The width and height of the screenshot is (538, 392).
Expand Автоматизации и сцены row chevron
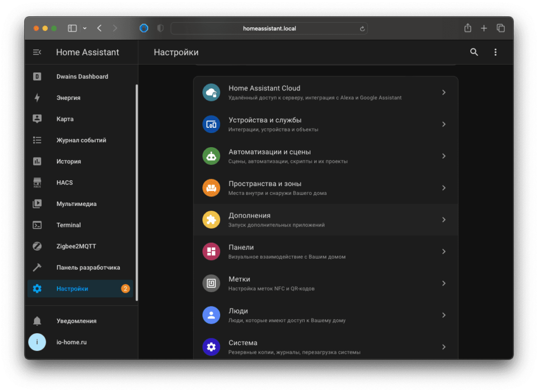443,156
